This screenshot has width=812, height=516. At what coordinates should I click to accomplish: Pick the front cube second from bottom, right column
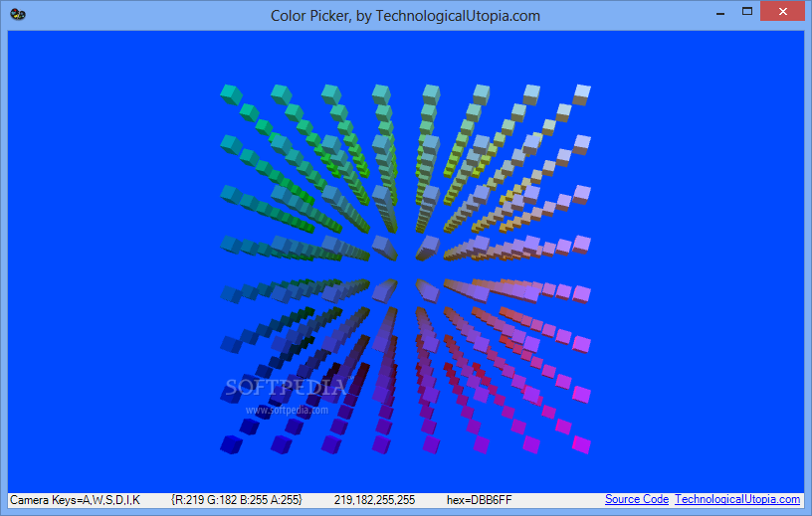pos(581,395)
